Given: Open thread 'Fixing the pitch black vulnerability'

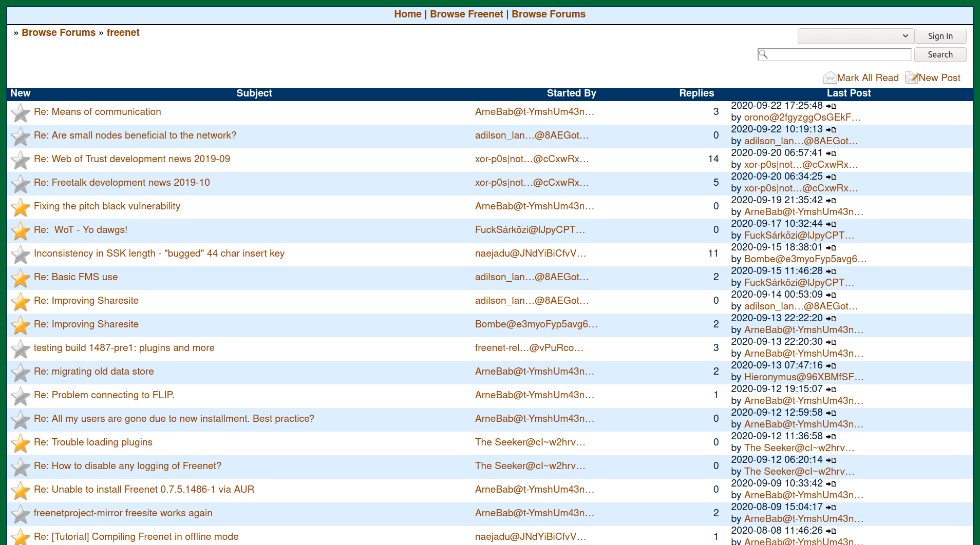Looking at the screenshot, I should (107, 206).
